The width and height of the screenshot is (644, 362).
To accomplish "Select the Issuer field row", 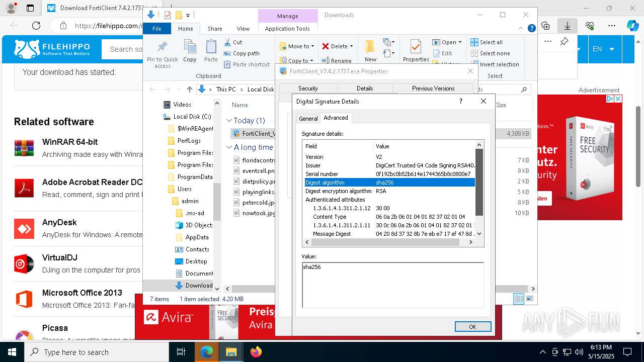I will [389, 165].
